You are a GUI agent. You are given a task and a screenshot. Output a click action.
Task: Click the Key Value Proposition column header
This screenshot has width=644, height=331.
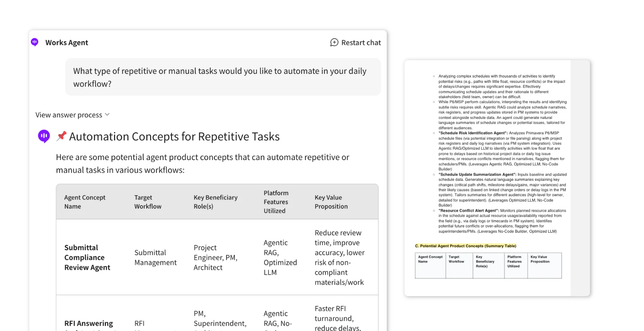(331, 202)
